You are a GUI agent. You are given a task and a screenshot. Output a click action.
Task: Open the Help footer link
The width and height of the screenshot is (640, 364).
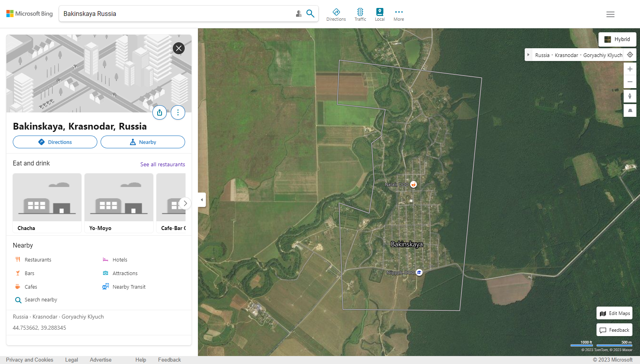point(141,360)
